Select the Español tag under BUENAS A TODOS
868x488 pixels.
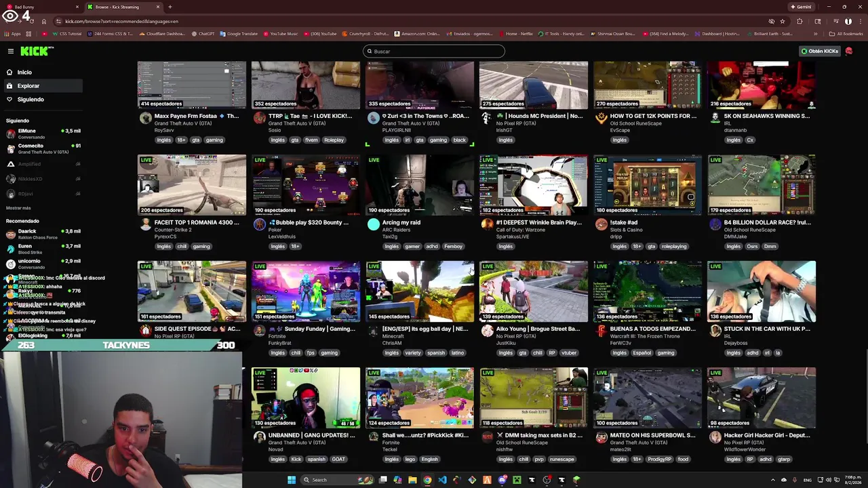click(642, 353)
